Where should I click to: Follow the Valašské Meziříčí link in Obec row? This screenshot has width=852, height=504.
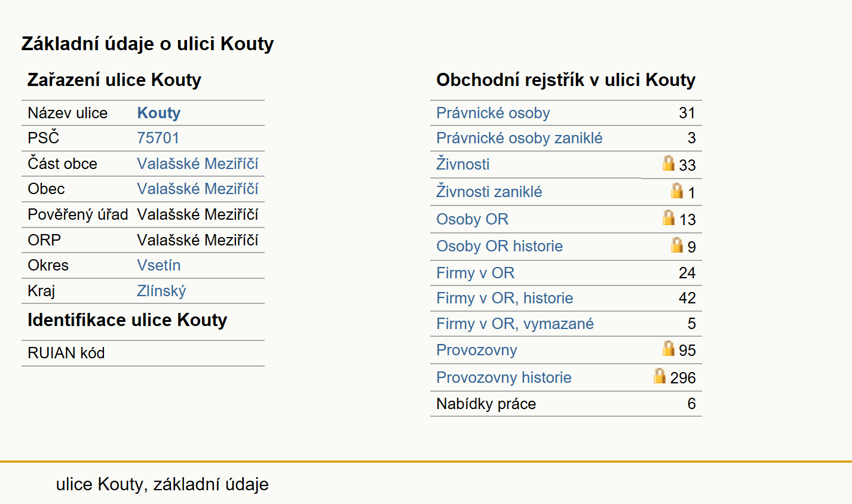[x=198, y=189]
